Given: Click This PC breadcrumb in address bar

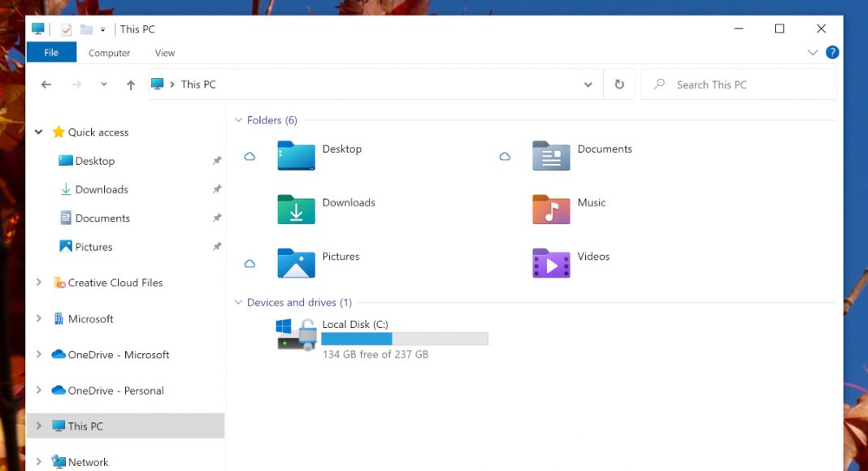Looking at the screenshot, I should (198, 84).
